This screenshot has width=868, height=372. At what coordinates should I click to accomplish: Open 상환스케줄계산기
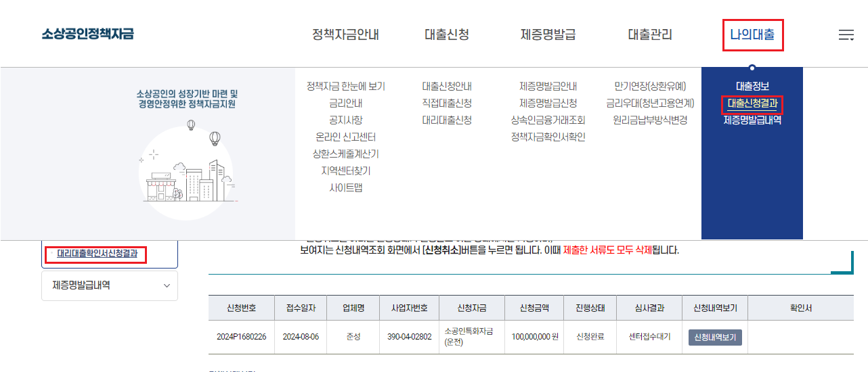346,154
